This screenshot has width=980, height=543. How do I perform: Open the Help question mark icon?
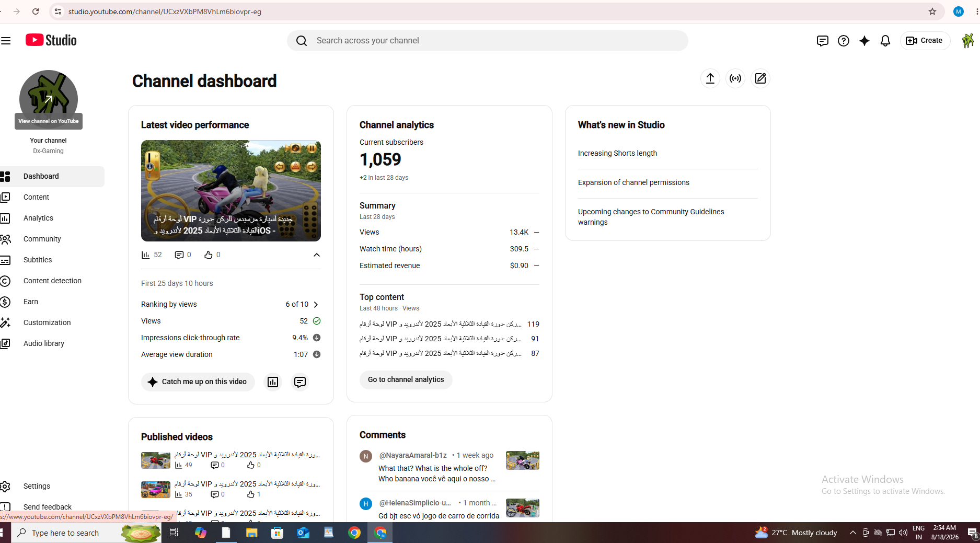coord(843,41)
